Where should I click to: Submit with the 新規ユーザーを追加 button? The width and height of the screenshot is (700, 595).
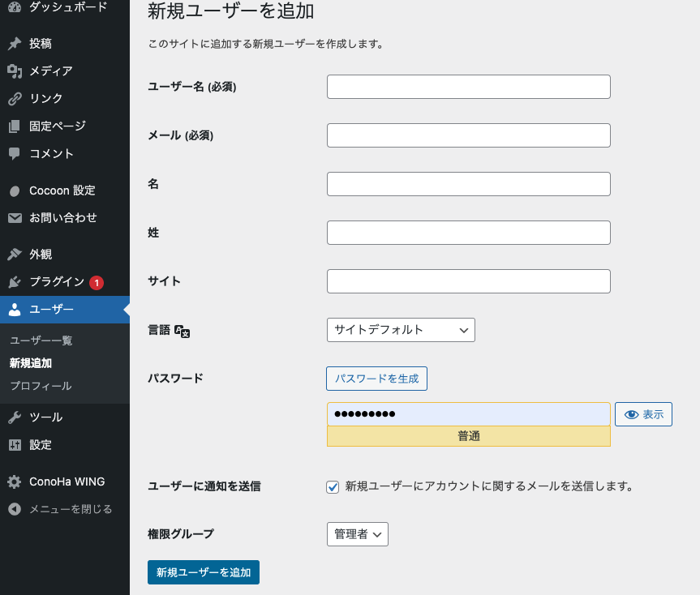[204, 571]
